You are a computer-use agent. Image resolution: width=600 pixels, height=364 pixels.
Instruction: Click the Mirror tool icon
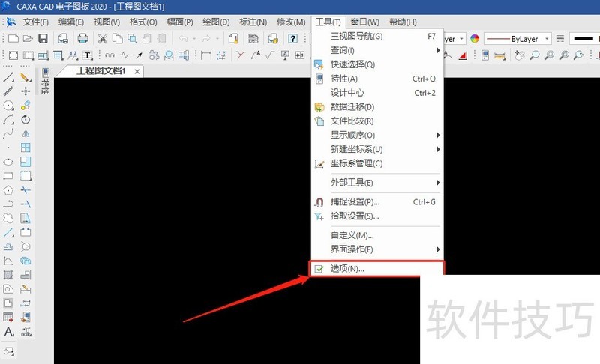coord(25,133)
